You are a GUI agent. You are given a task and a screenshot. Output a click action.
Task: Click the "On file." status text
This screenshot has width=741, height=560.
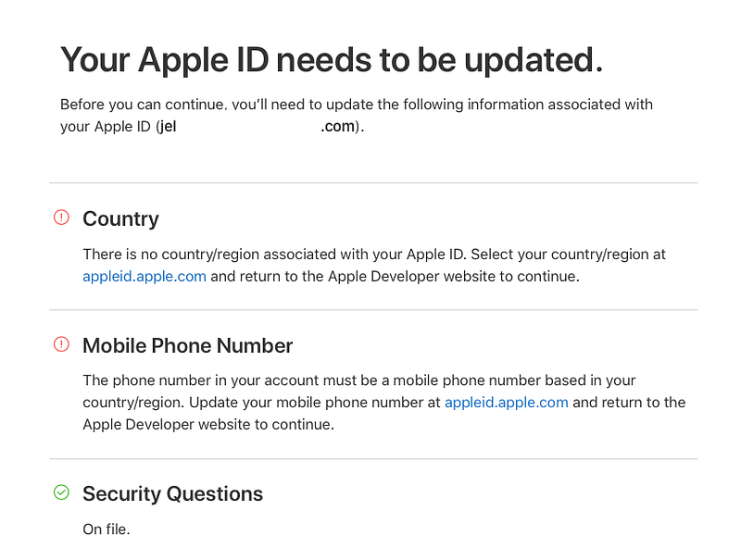point(107,530)
